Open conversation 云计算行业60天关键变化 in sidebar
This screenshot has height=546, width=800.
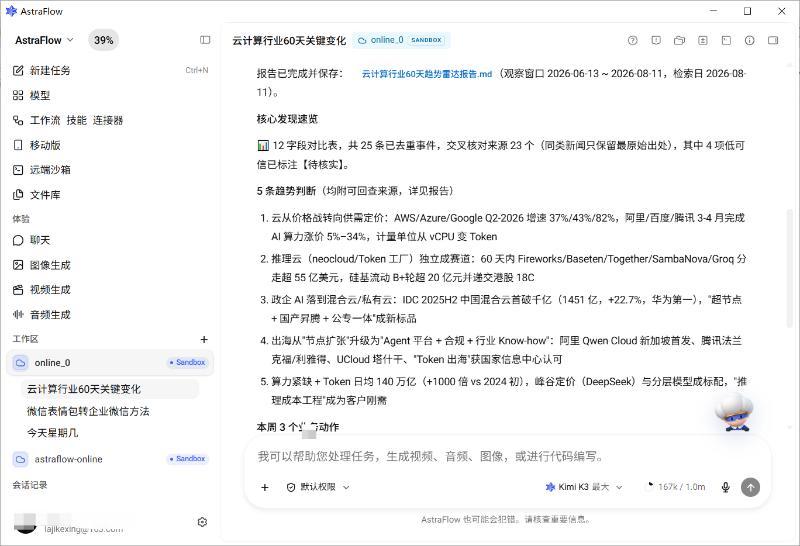tap(110, 389)
